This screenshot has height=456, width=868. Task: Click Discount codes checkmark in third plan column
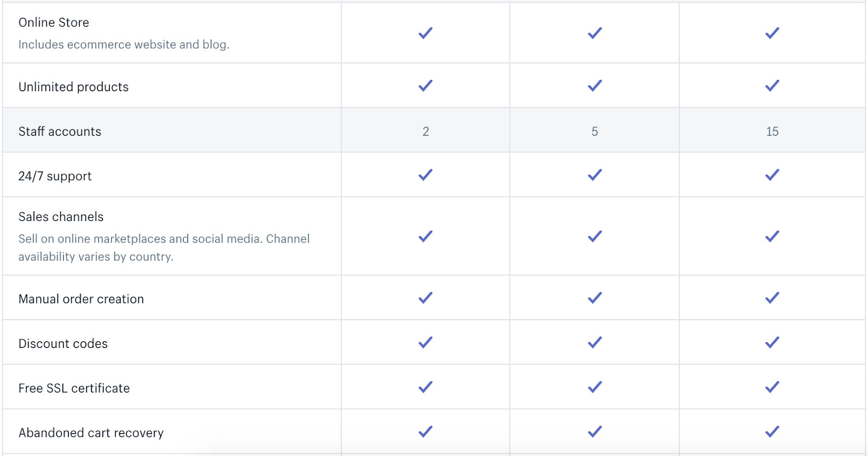click(x=772, y=343)
